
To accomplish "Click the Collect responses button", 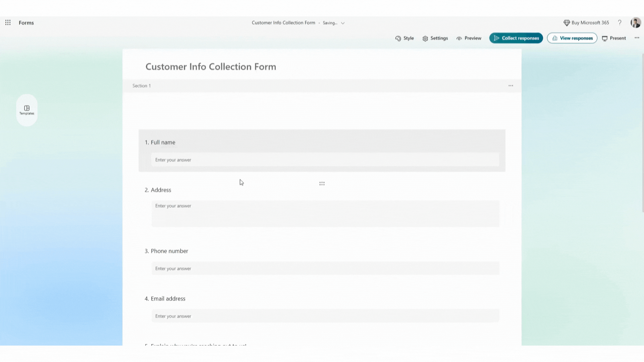I will click(x=516, y=38).
